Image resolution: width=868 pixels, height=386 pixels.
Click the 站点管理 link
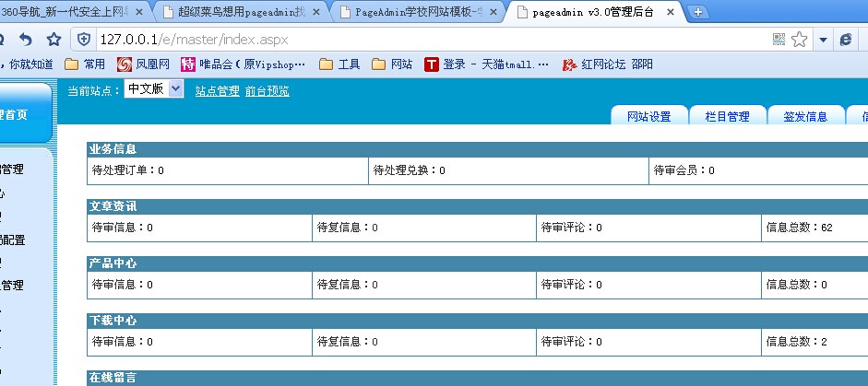click(217, 91)
